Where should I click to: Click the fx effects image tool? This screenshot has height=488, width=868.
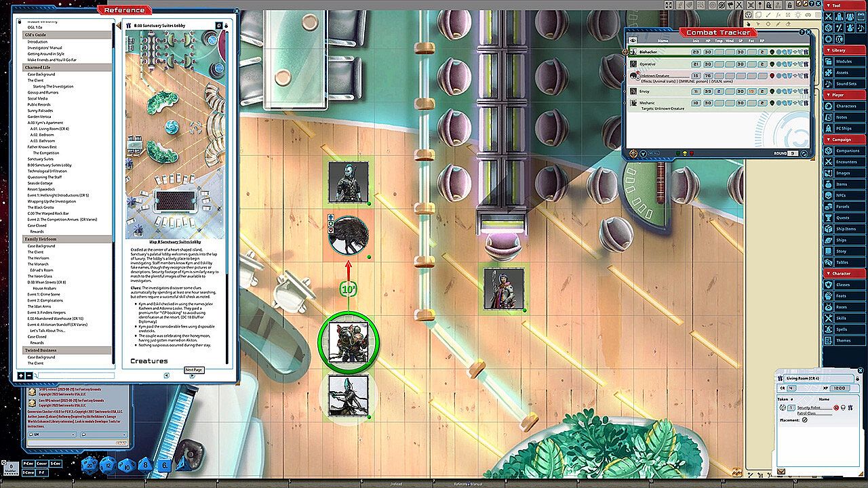pyautogui.click(x=778, y=15)
